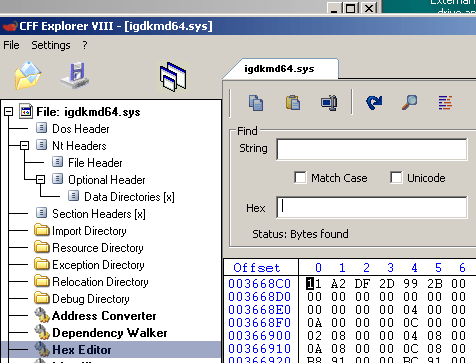Viewport: 476px width, 363px height.
Task: Open the Address Converter tool
Action: (104, 316)
